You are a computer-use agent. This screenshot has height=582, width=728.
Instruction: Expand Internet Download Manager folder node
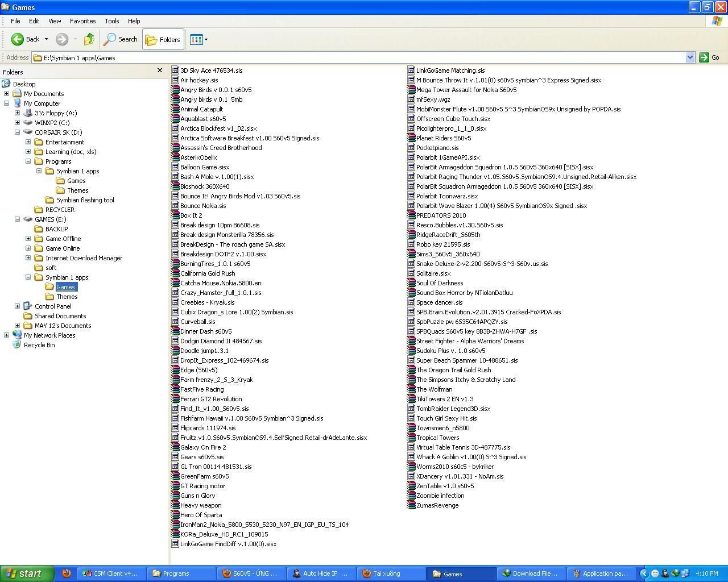point(28,258)
